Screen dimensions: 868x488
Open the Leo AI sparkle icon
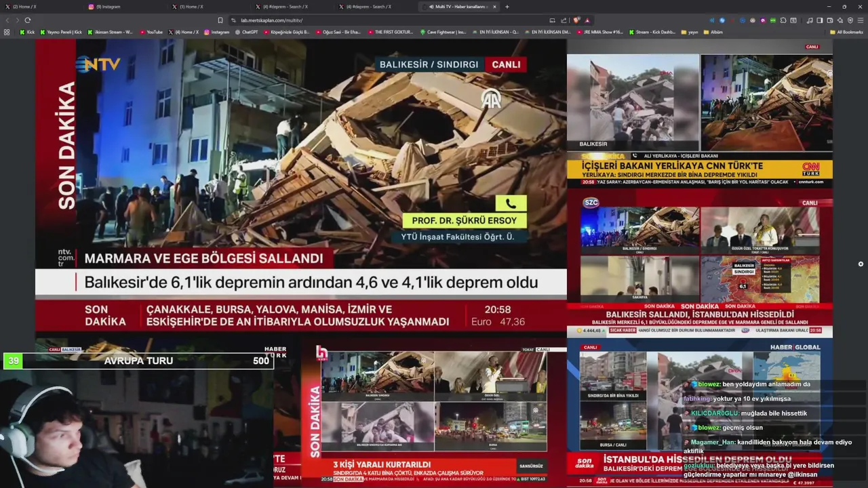(840, 20)
